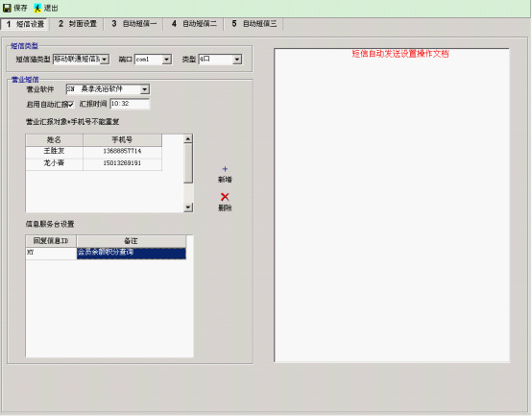Screen dimensions: 532x416
Task: Open the 端口 com1 dropdown
Action: tap(166, 60)
